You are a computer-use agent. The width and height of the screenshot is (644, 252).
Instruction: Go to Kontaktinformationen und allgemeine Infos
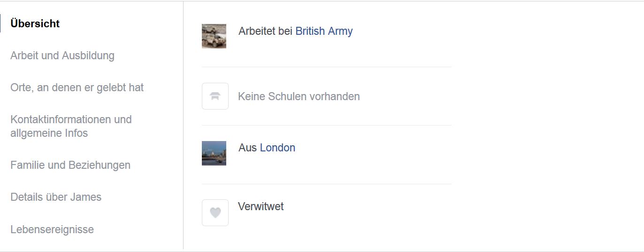pos(71,126)
